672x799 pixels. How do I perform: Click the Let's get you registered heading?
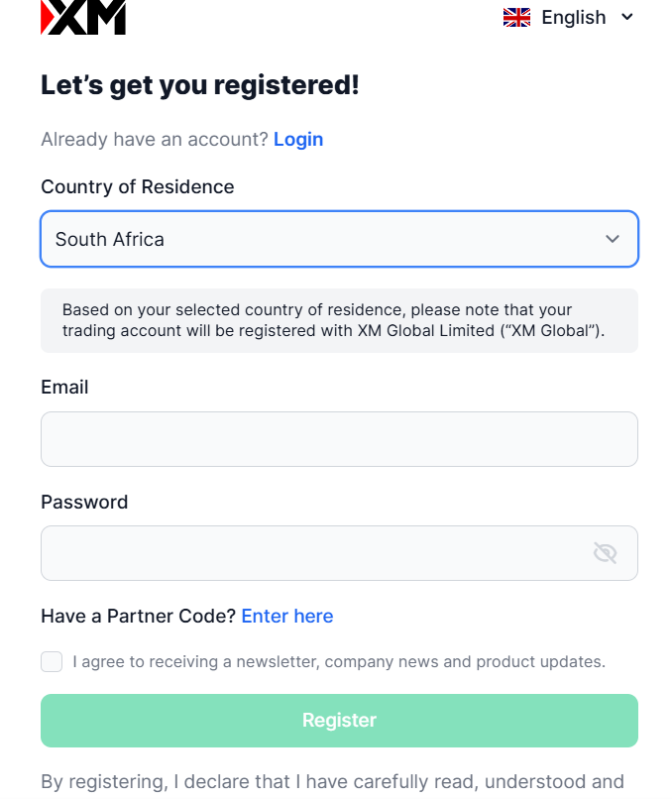point(199,85)
